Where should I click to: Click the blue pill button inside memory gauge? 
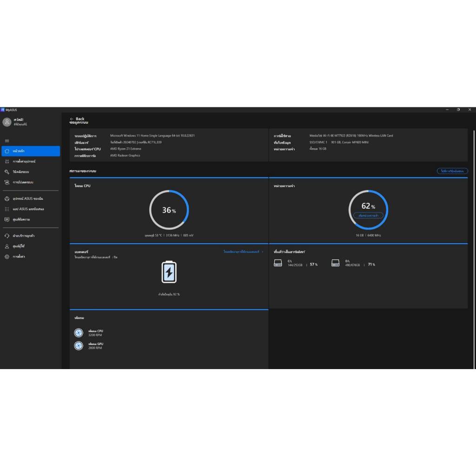pyautogui.click(x=368, y=216)
